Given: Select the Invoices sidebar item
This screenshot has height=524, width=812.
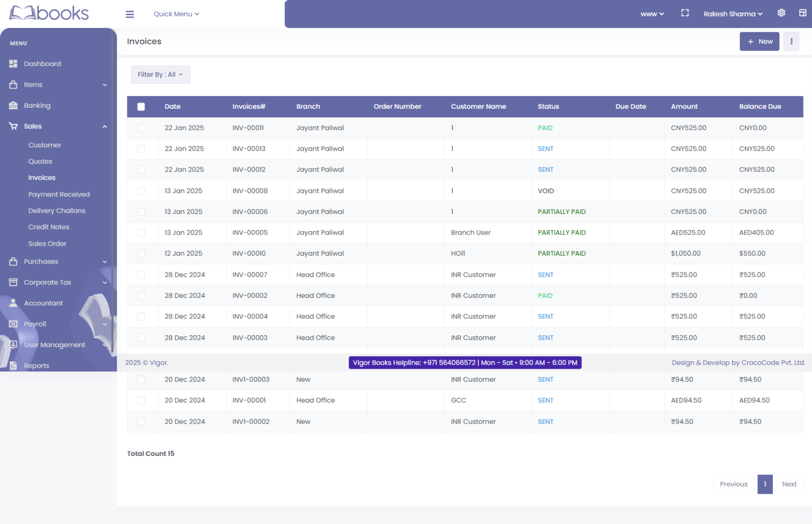Looking at the screenshot, I should (42, 178).
